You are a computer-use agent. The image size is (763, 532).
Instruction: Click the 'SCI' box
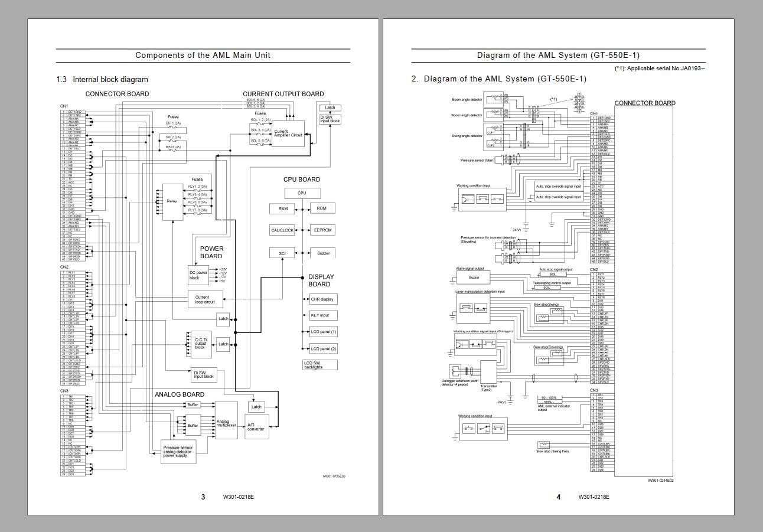click(282, 253)
